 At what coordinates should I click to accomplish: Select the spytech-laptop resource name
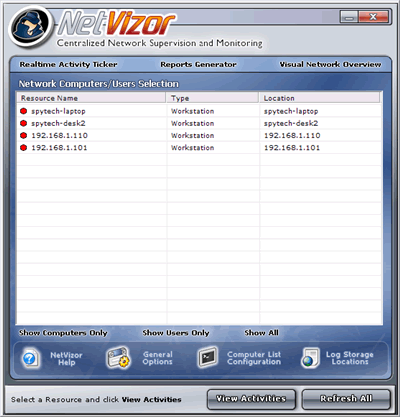(58, 111)
